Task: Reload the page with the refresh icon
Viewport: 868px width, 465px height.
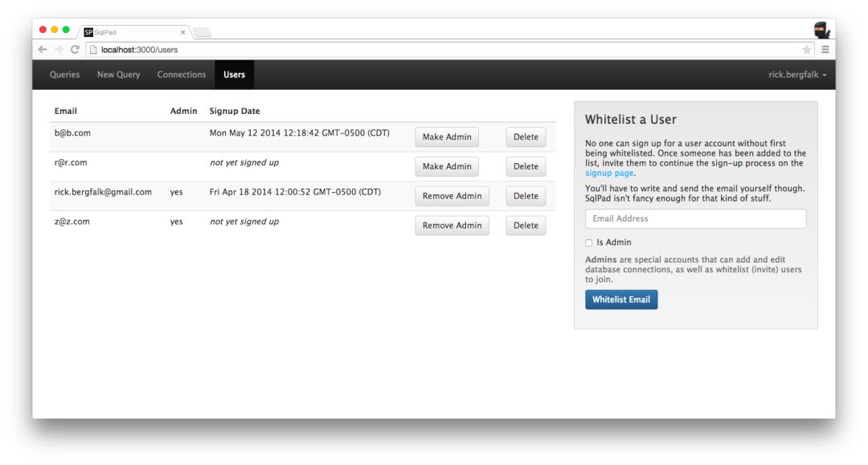Action: pos(75,49)
